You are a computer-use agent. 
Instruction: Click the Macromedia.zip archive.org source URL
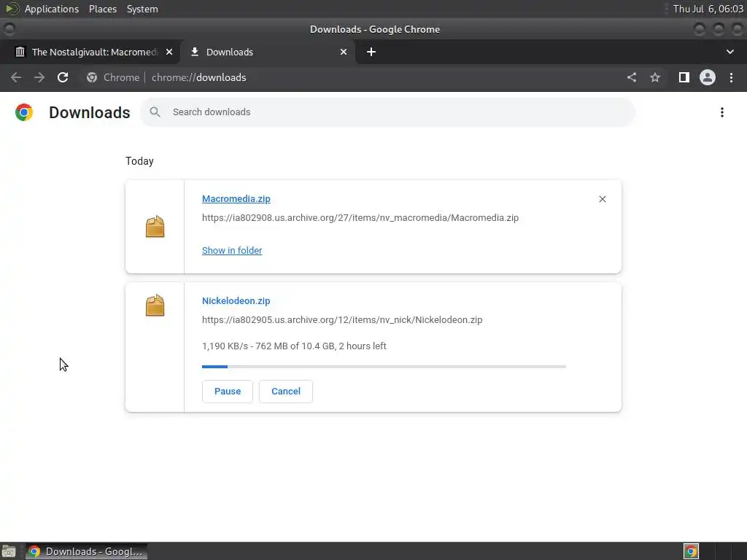(360, 218)
